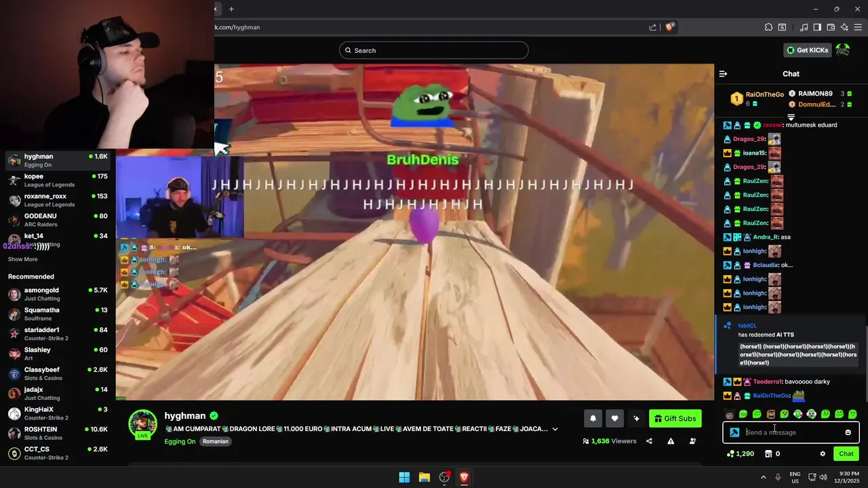Click the Romanian language tag
Viewport: 868px width, 488px height.
pos(216,441)
